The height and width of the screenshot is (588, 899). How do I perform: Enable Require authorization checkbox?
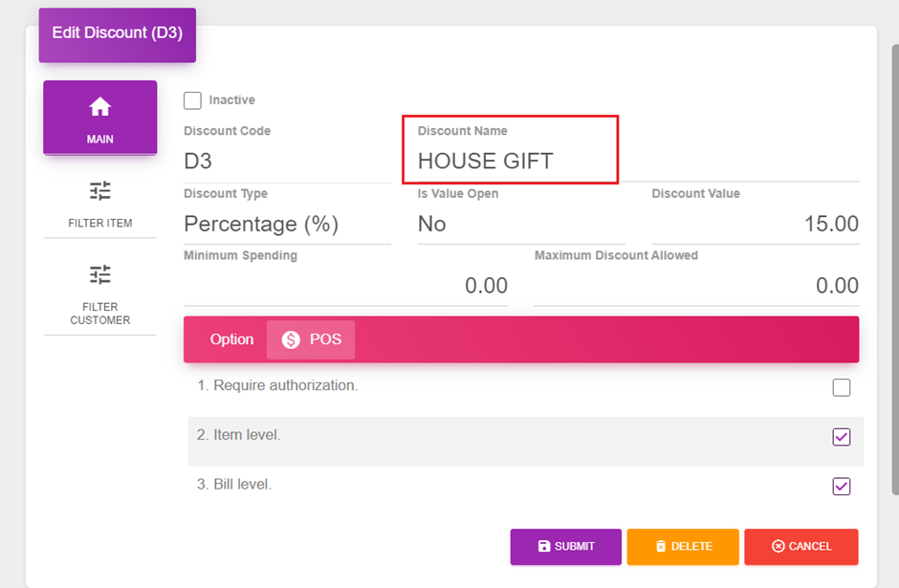[841, 387]
